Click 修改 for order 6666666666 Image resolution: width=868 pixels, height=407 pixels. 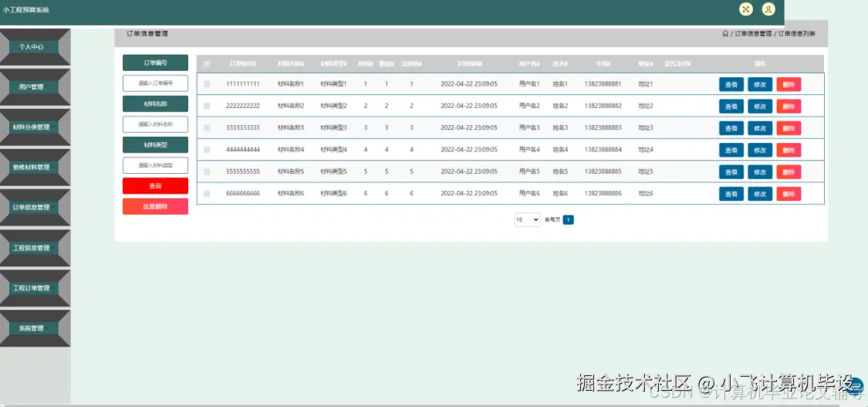point(760,195)
